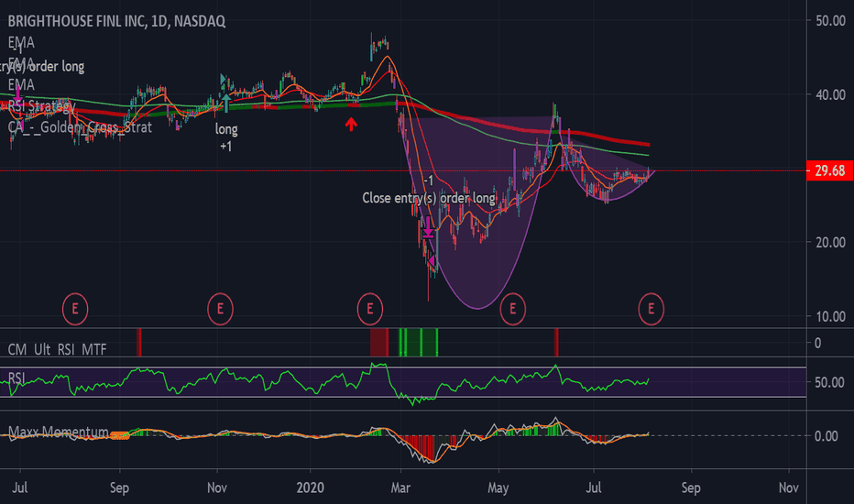Click the earnings marker above Jul
This screenshot has height=504, width=854.
point(75,309)
